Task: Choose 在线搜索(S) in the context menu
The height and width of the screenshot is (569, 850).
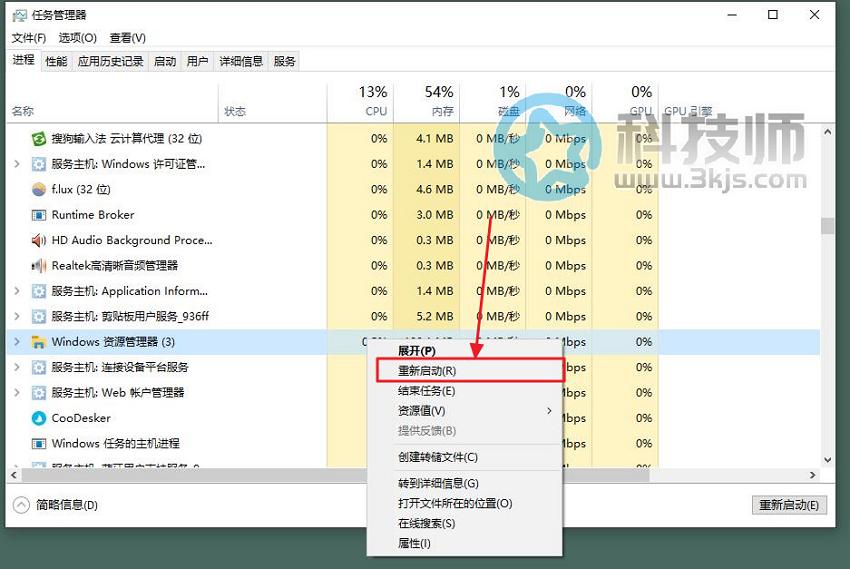Action: pyautogui.click(x=464, y=523)
